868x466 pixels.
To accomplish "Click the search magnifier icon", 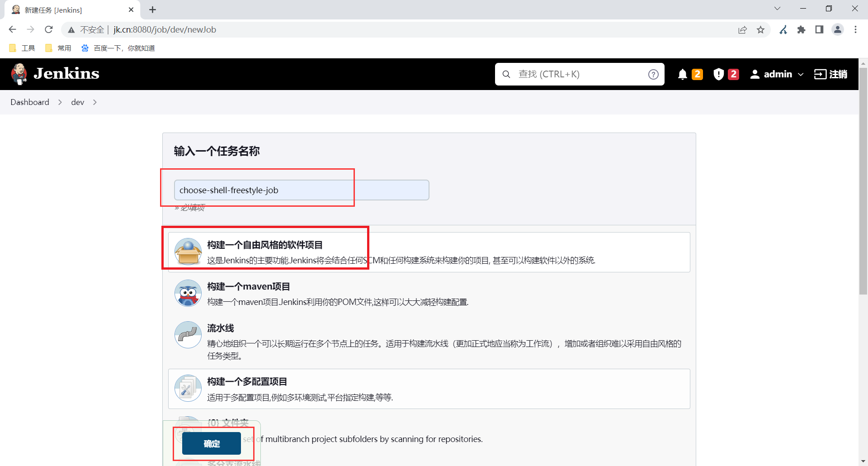I will click(506, 74).
